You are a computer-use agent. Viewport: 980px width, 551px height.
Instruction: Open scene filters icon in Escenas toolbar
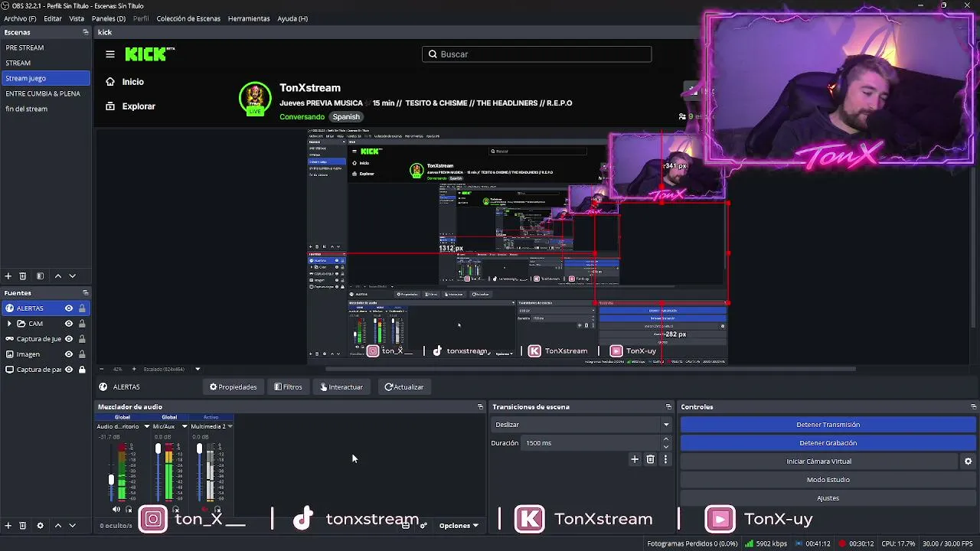[40, 275]
